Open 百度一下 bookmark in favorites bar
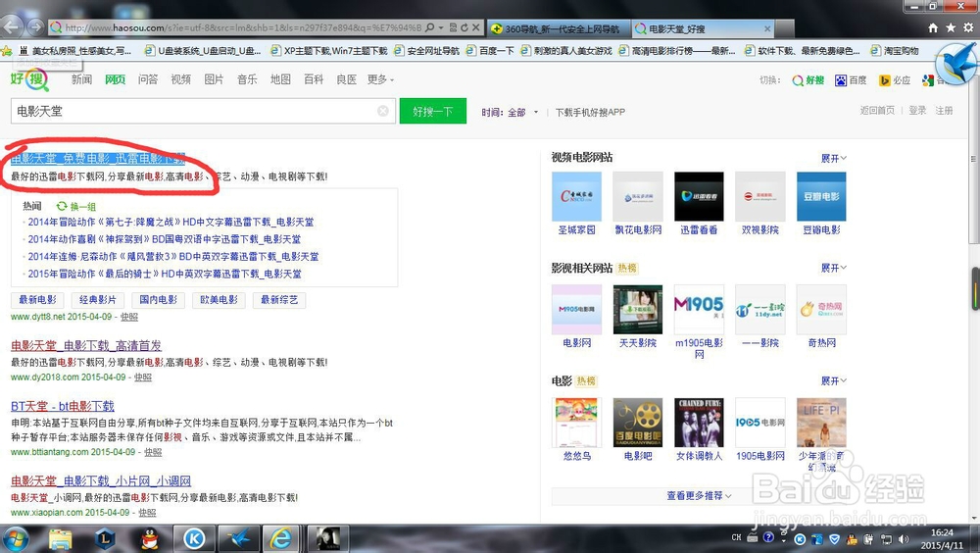Image resolution: width=980 pixels, height=553 pixels. (x=491, y=51)
